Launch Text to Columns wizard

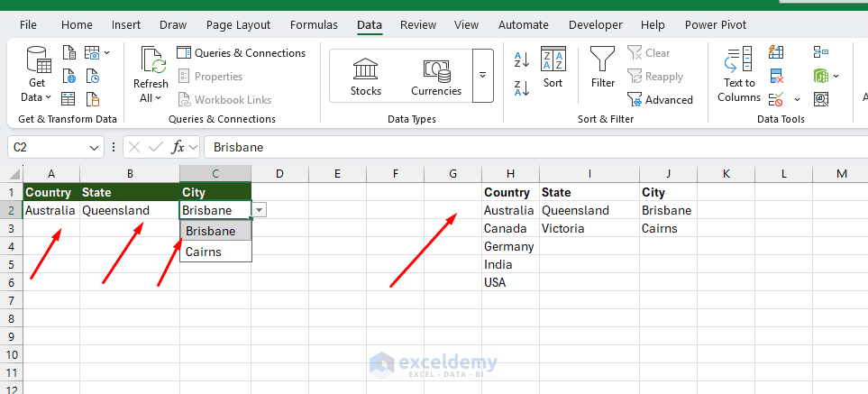point(739,75)
